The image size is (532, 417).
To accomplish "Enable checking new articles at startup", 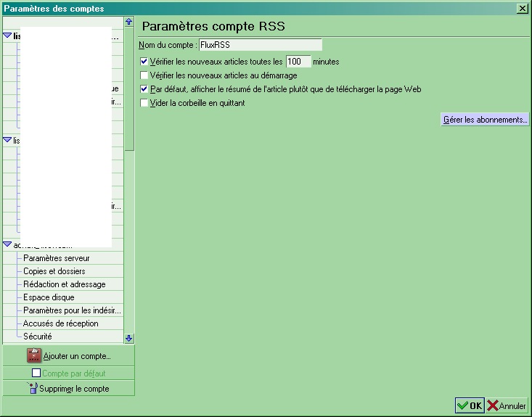I will [x=144, y=75].
